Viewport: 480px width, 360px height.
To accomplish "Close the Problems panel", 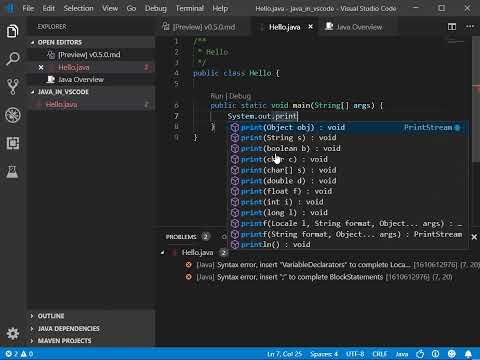I will coord(474,237).
